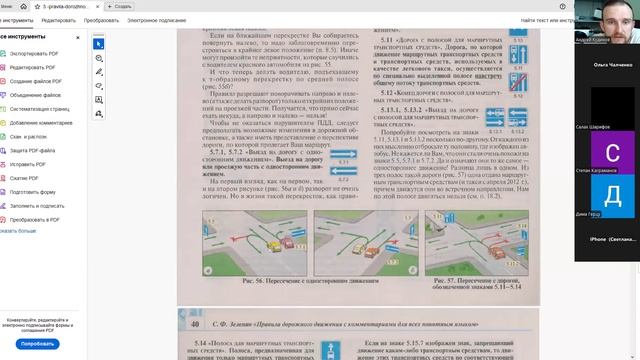Viewport: 640px width, 360px height.
Task: Open the zoom magnifier tool
Action: (99, 58)
